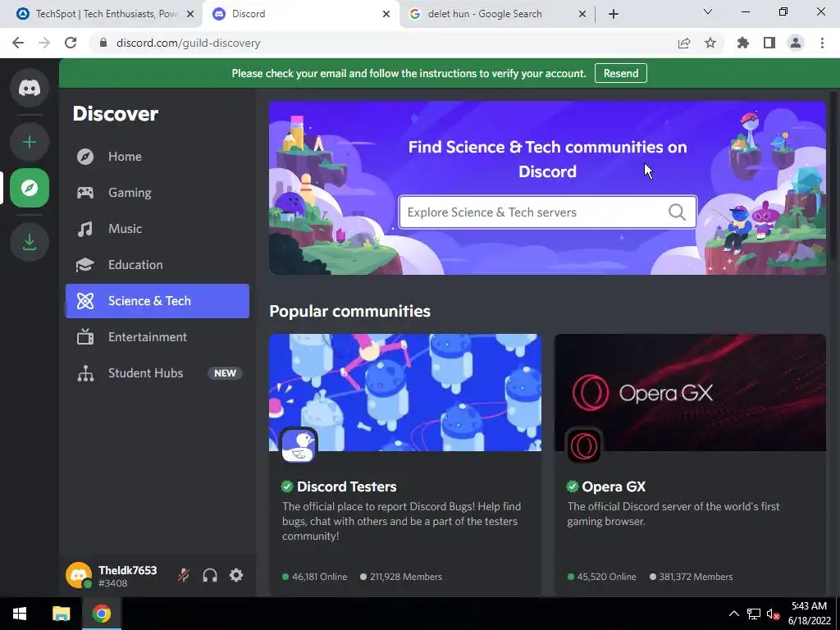Switch to TechSpot tab

100,14
